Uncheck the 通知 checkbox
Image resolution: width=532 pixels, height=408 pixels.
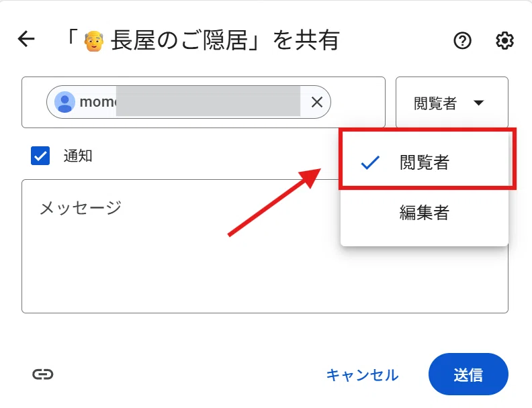click(40, 156)
